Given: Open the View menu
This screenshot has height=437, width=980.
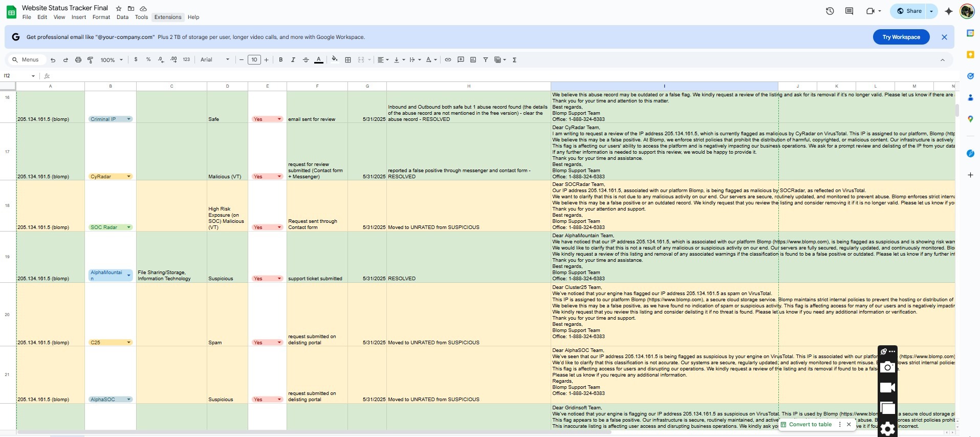Looking at the screenshot, I should (x=59, y=17).
